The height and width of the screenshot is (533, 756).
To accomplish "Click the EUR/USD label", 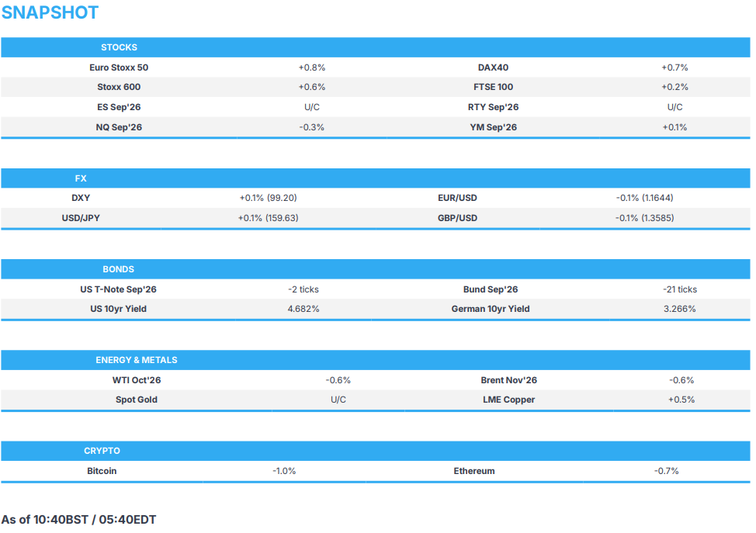I will (x=457, y=198).
